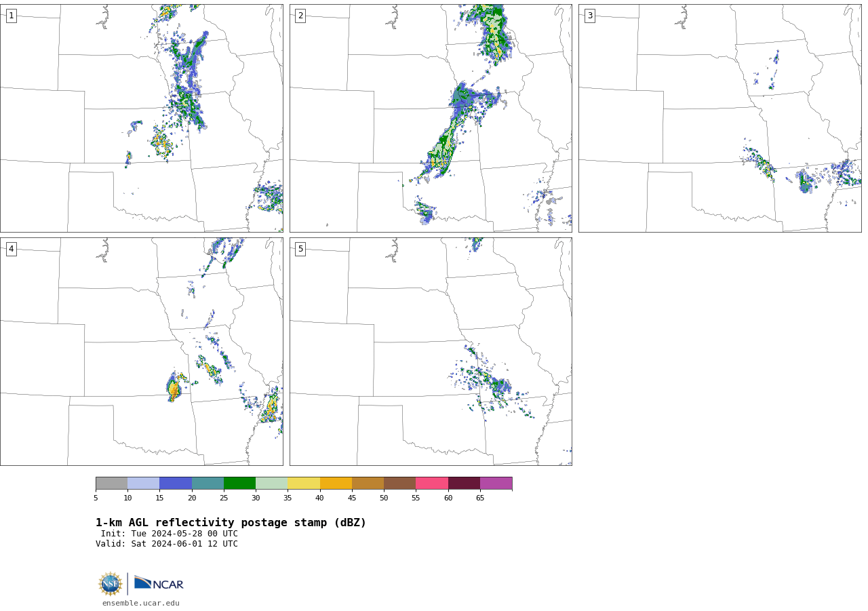Click the 1-km AGL reflectivity title

tap(231, 523)
